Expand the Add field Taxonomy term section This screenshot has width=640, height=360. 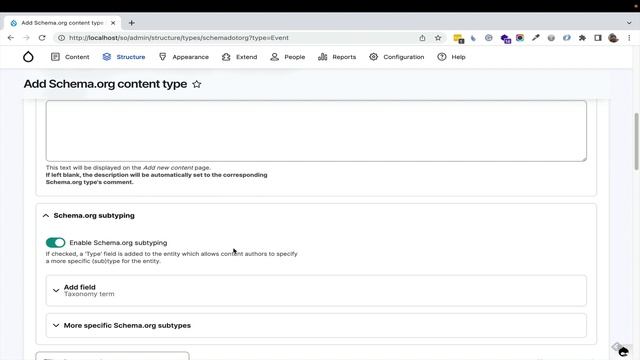pyautogui.click(x=316, y=290)
